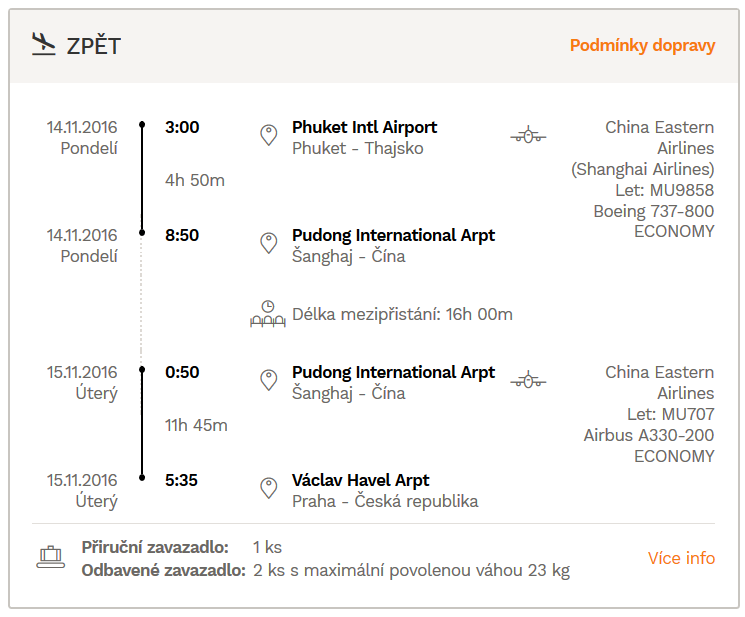Click the Phuket Intl Airport name
Screen dimensions: 745x617
click(364, 127)
